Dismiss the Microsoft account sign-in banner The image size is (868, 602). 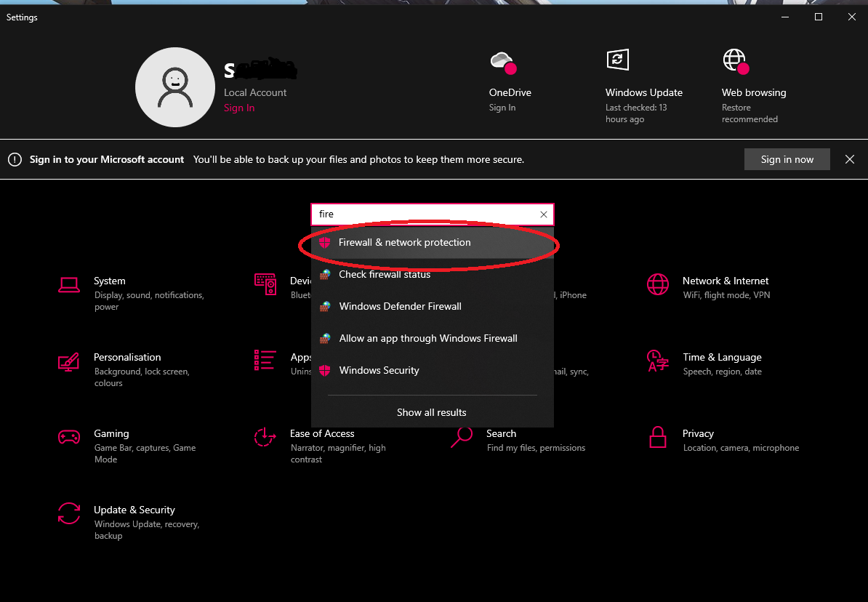tap(850, 159)
